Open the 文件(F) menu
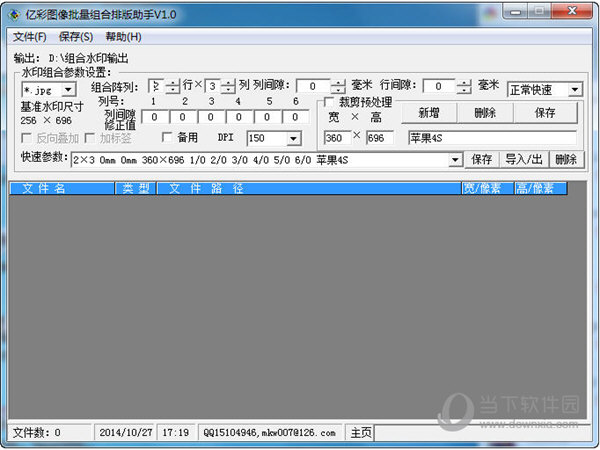This screenshot has height=450, width=600. coord(29,37)
